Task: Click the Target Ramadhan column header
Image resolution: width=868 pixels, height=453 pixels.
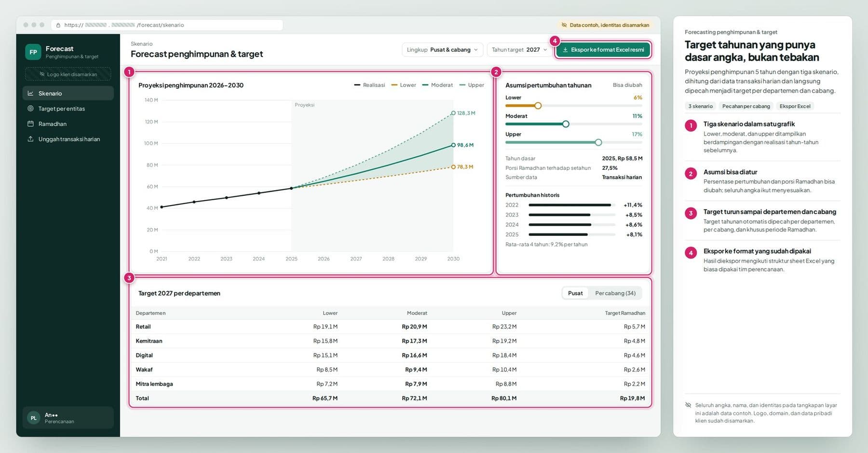Action: coord(625,313)
